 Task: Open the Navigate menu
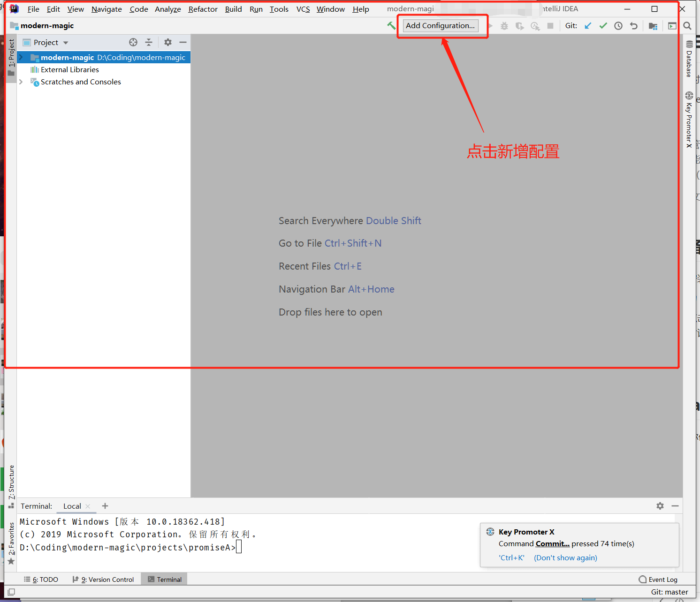(107, 9)
